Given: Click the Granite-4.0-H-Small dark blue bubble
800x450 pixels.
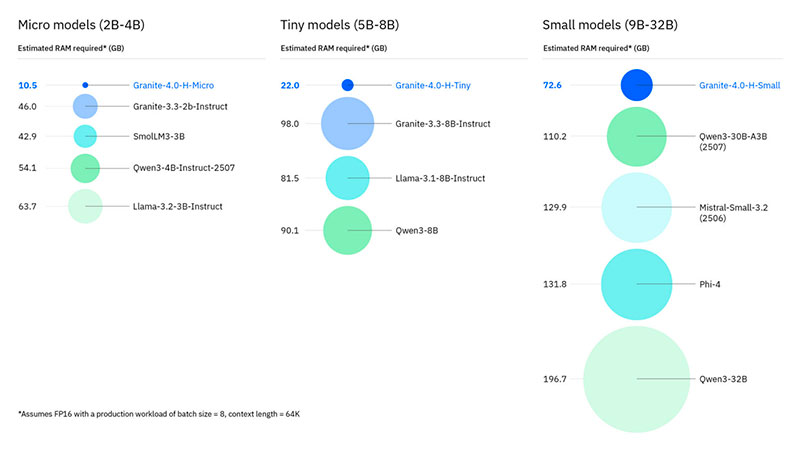Looking at the screenshot, I should tap(637, 85).
